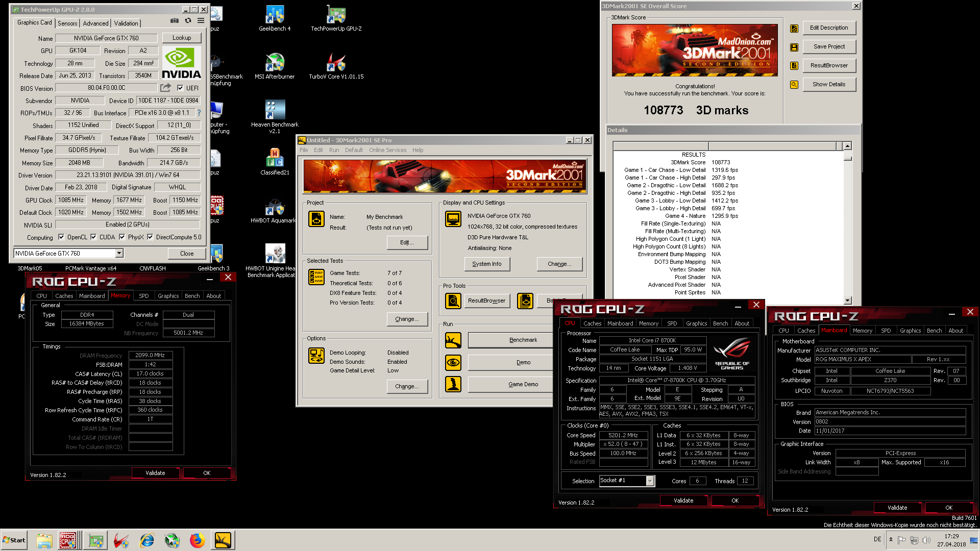Open the Online Services menu in 3DMark2001
The width and height of the screenshot is (980, 551).
(387, 150)
